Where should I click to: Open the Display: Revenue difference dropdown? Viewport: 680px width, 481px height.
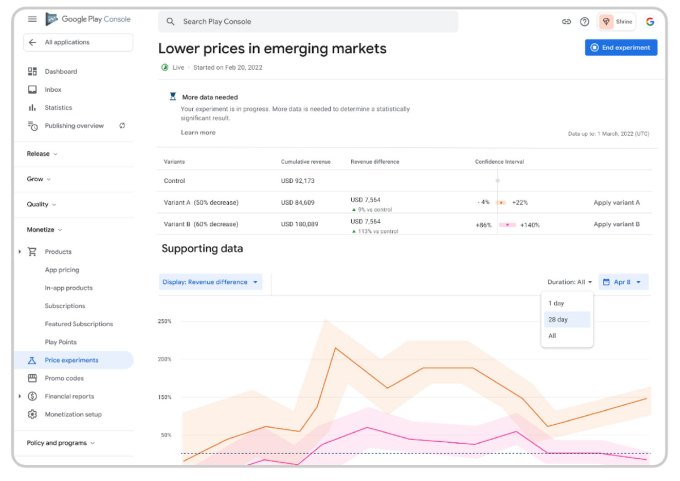tap(210, 282)
